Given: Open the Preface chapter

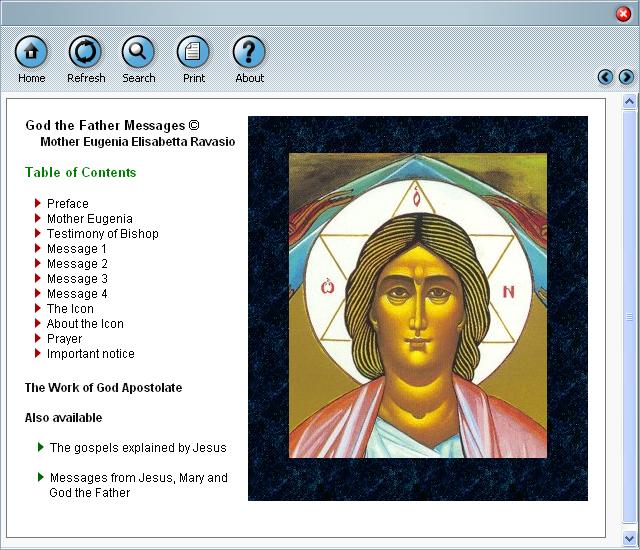Looking at the screenshot, I should point(68,204).
